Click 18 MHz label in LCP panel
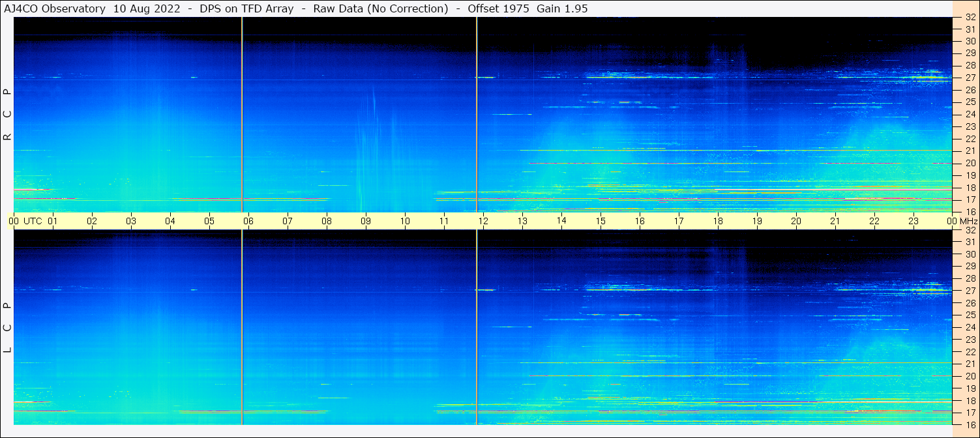The width and height of the screenshot is (980, 438). [x=970, y=400]
